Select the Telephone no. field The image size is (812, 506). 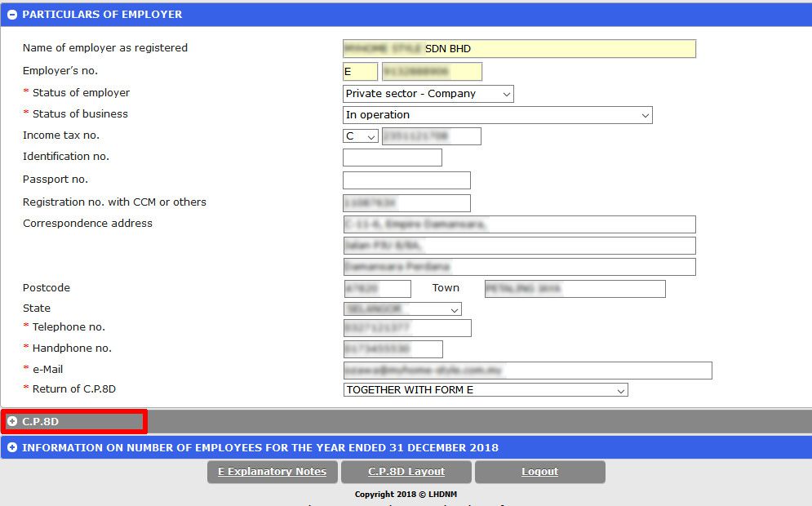click(407, 328)
